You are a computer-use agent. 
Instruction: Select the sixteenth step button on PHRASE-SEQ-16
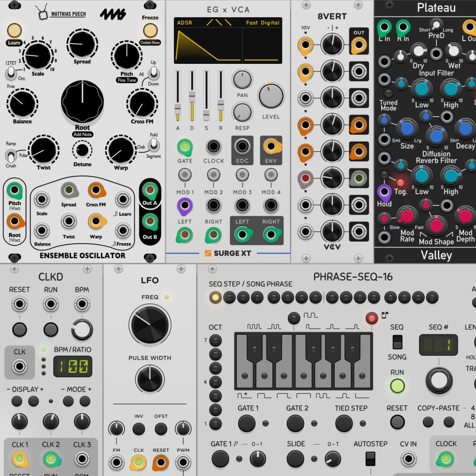432,297
